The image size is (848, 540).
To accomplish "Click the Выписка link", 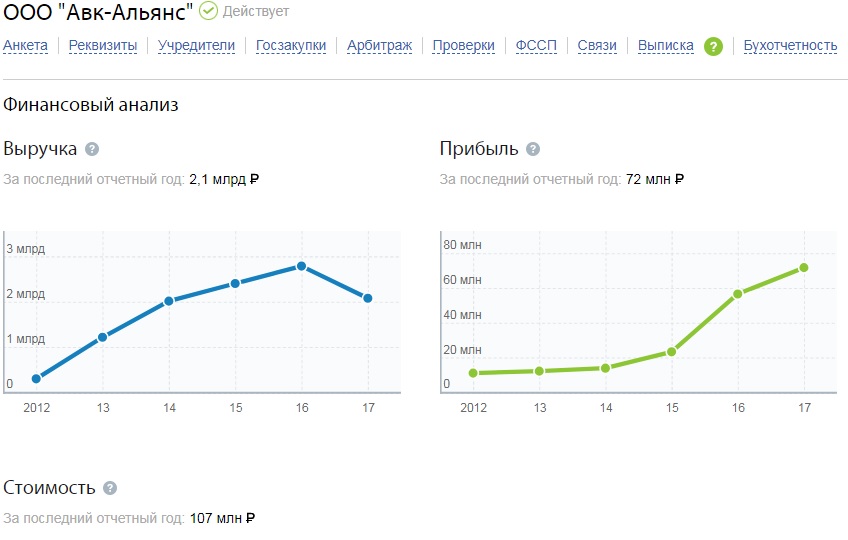I will (x=666, y=45).
